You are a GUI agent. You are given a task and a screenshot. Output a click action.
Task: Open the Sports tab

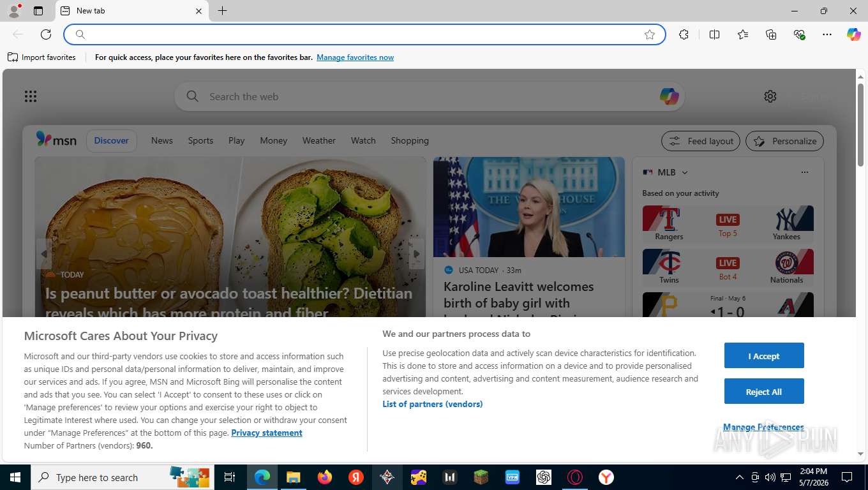(200, 140)
